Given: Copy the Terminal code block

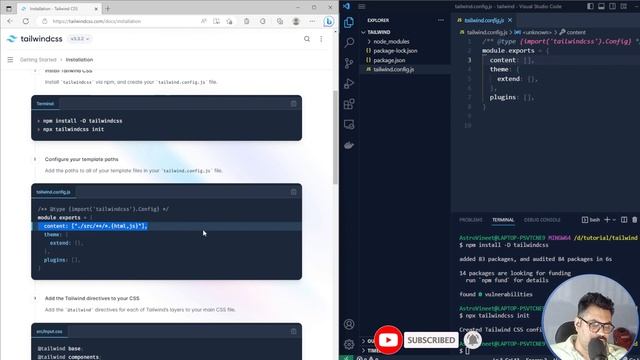Looking at the screenshot, I should (293, 104).
